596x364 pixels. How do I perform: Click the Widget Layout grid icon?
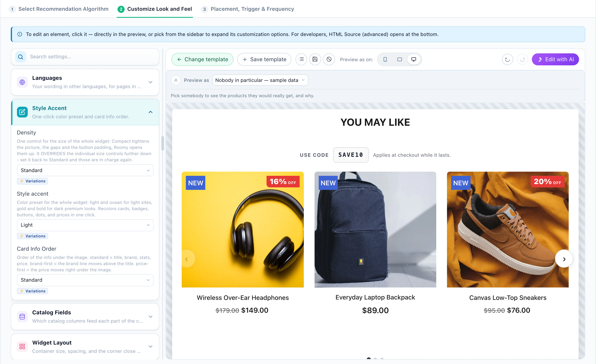[22, 347]
